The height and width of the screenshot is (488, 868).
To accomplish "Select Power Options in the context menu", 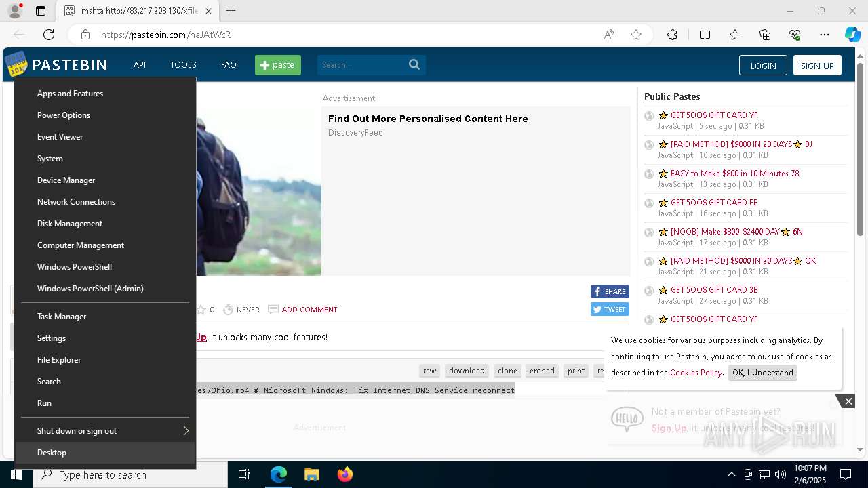I will (105, 115).
